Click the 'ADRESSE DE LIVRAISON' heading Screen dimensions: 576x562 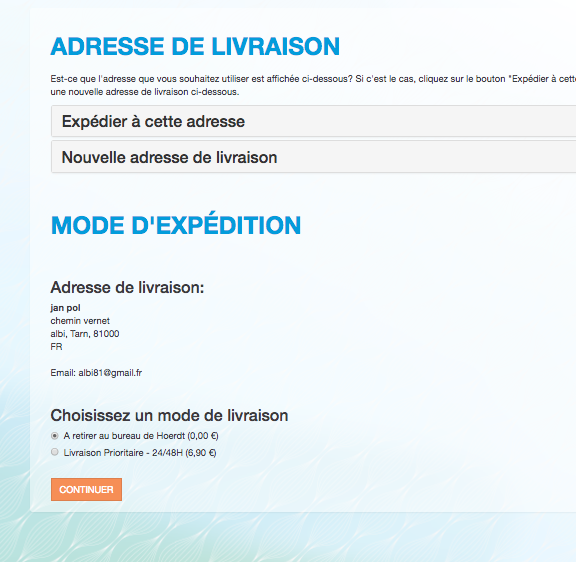tap(195, 47)
